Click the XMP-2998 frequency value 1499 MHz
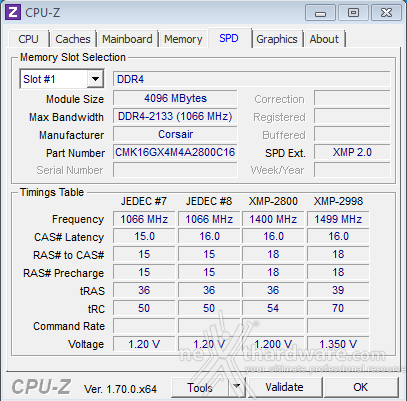407x401 pixels. (338, 219)
